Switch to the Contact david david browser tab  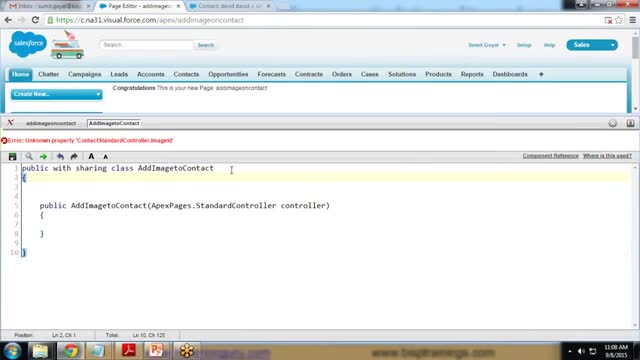pos(229,6)
